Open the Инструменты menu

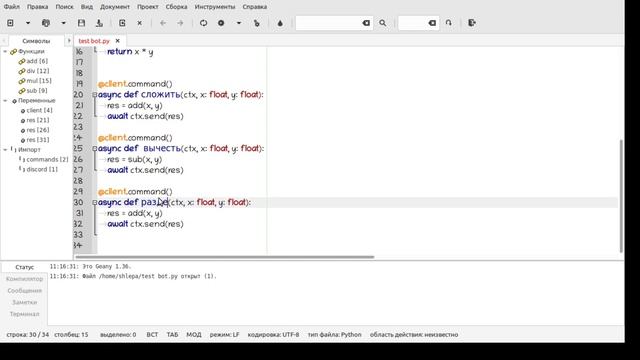pyautogui.click(x=215, y=7)
